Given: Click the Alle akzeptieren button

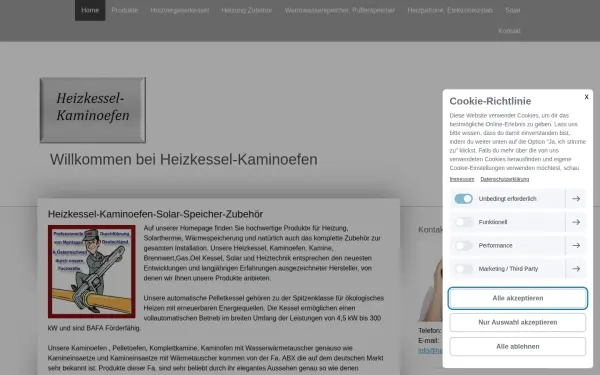Looking at the screenshot, I should coord(518,298).
